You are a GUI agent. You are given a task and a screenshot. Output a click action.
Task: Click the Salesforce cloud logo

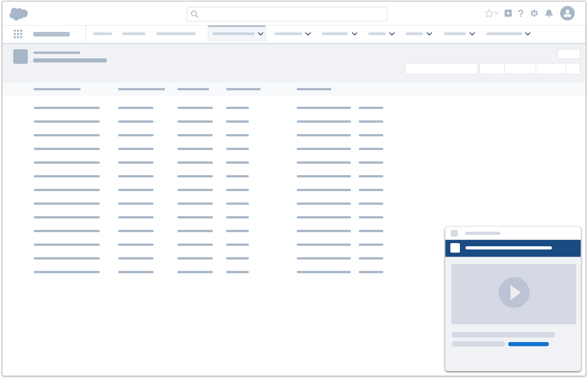(18, 13)
